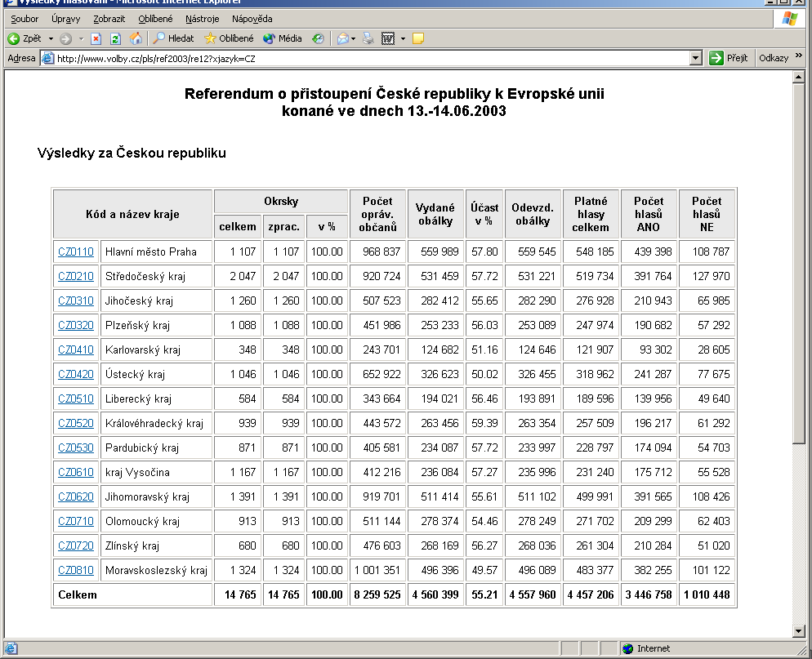Click the yellow Discuss note icon
Screen dimensions: 812x659
(418, 38)
